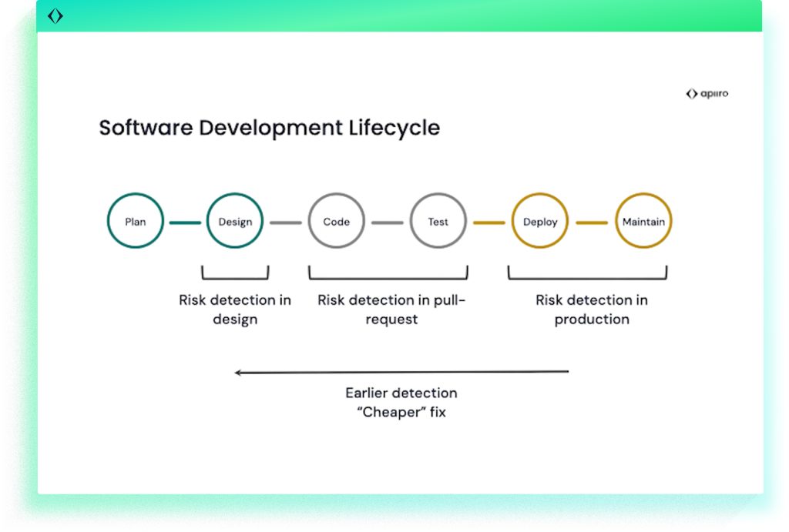Click the 'Earlier detection' text
The image size is (789, 532).
click(401, 393)
